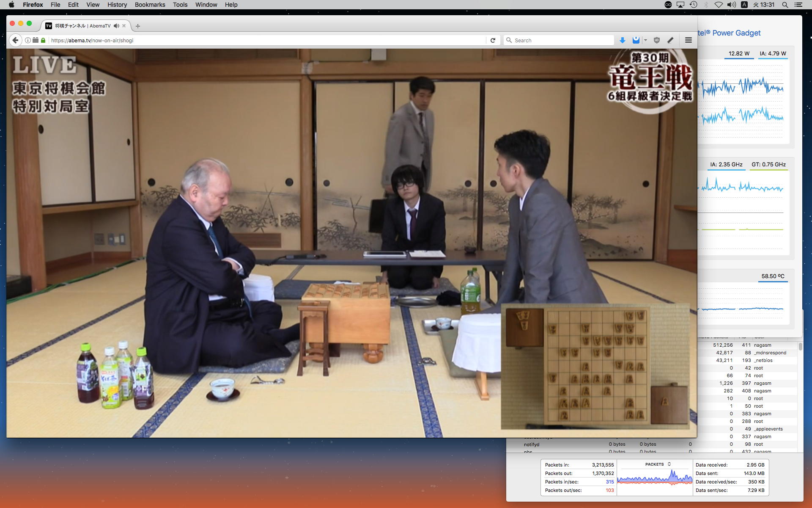Click the uBlock Origin shield icon

(656, 40)
